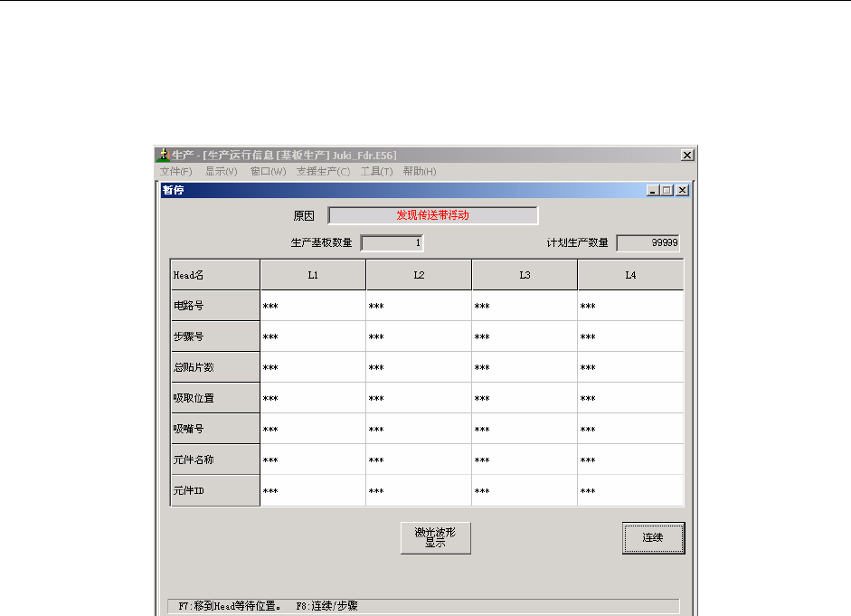Click the production app icon in title bar
The width and height of the screenshot is (851, 616).
point(164,156)
